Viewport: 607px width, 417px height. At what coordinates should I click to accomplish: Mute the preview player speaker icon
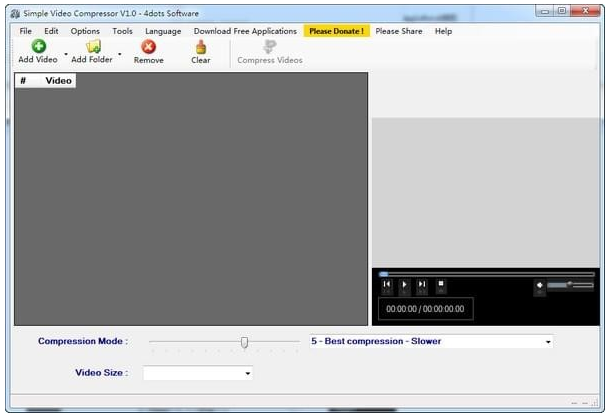pos(540,285)
